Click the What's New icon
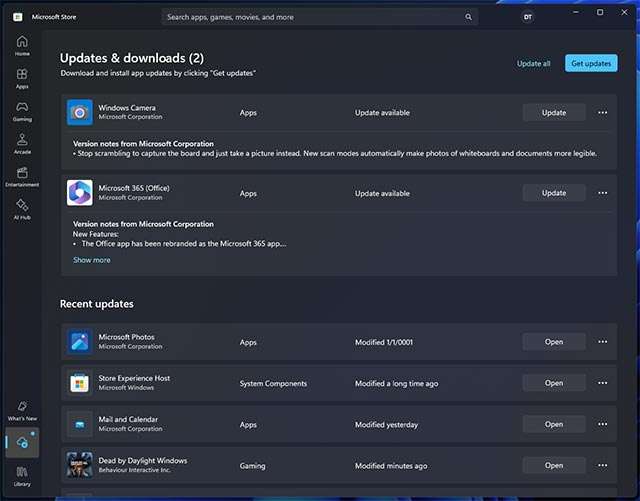 [22, 408]
